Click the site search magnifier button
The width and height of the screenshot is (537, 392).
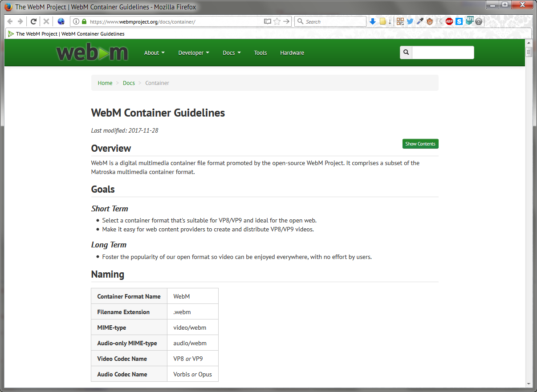click(x=406, y=53)
